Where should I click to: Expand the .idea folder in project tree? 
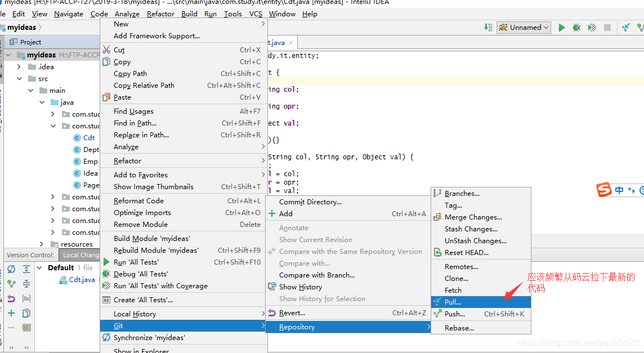(19, 66)
